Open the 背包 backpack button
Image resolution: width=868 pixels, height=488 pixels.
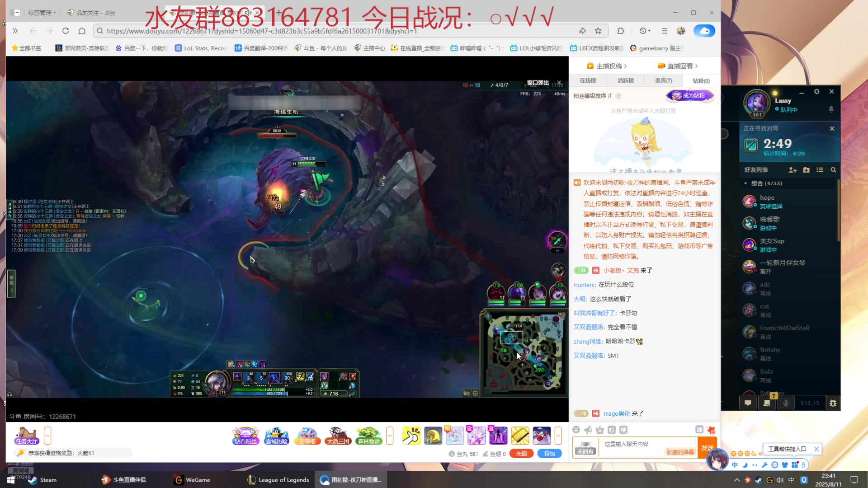pos(549,454)
